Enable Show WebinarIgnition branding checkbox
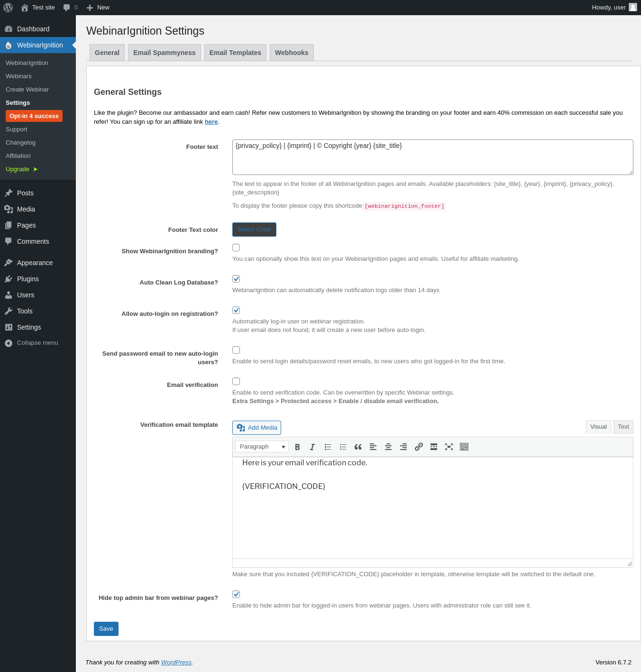The height and width of the screenshot is (672, 641). [x=236, y=248]
